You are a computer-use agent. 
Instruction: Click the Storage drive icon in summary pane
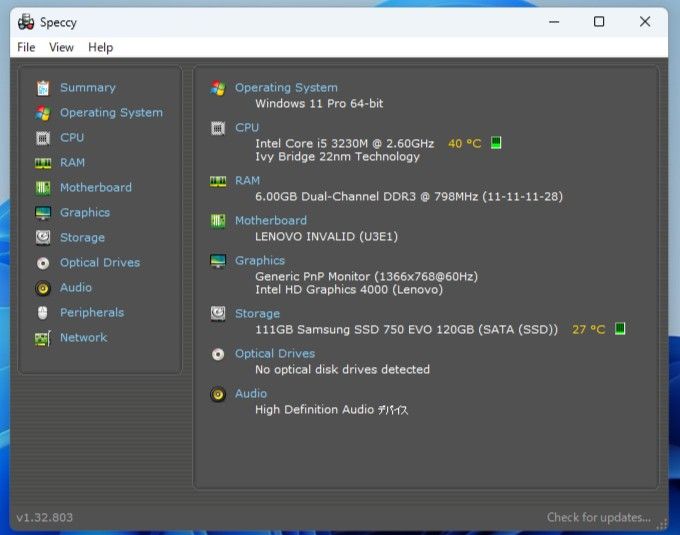(x=218, y=314)
